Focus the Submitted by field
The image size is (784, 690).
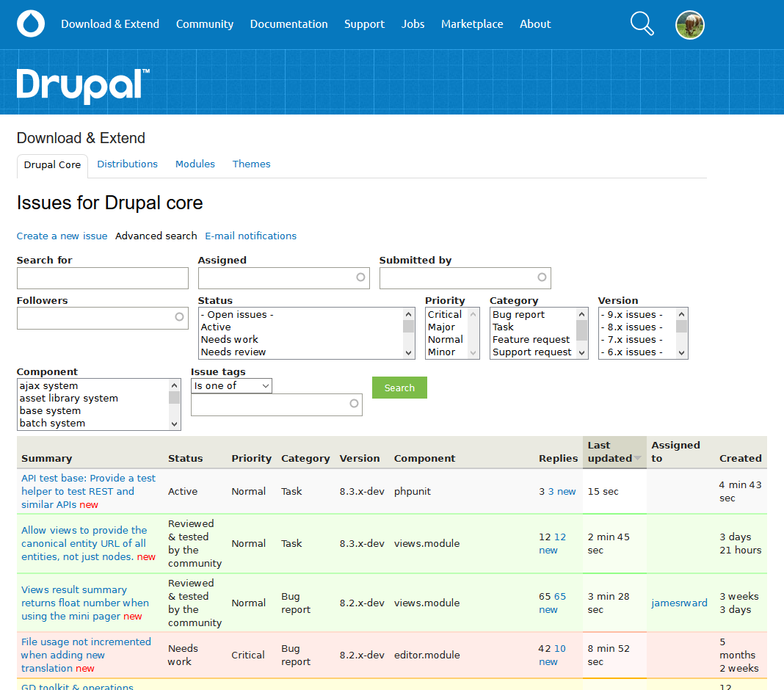coord(465,278)
